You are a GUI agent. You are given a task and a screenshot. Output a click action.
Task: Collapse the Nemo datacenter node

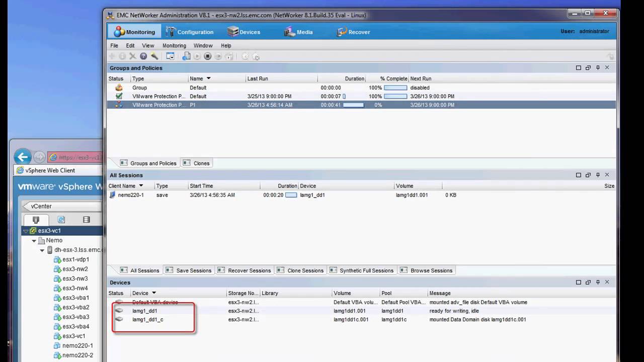34,241
